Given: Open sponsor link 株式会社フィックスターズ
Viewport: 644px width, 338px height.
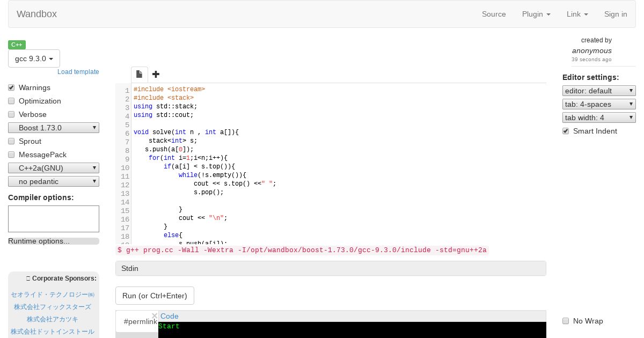Looking at the screenshot, I should pyautogui.click(x=53, y=307).
